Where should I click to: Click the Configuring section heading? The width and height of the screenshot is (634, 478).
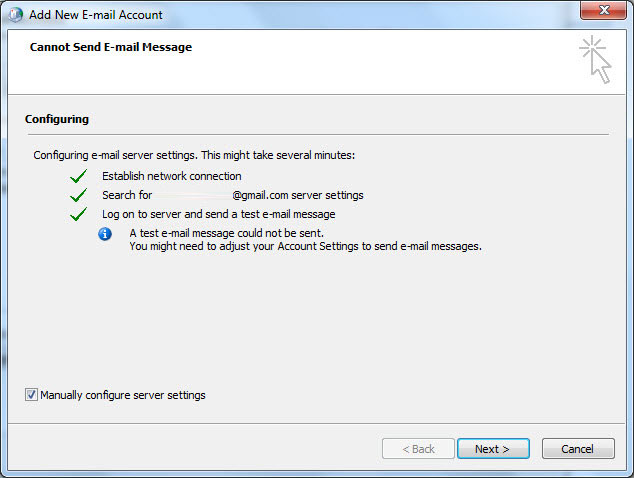(57, 119)
